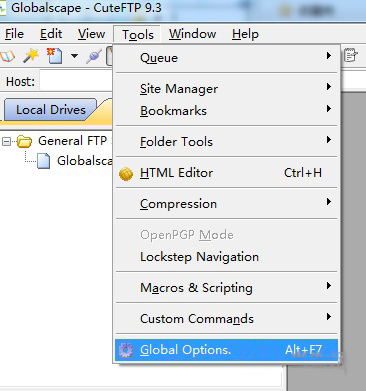Click the open book toolbar icon
The width and height of the screenshot is (366, 391).
click(x=7, y=56)
